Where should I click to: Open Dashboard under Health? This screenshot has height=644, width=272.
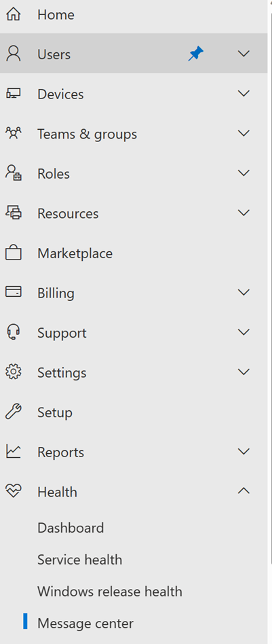point(71,528)
